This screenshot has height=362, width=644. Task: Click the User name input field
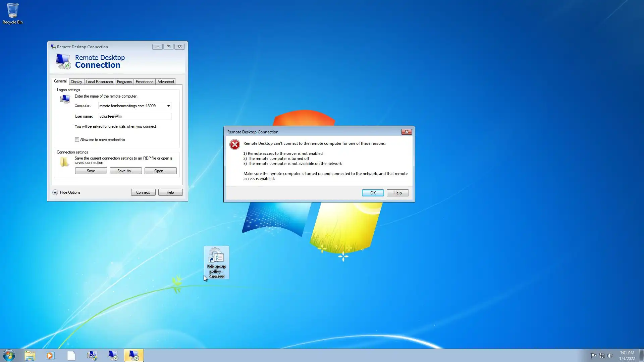(x=135, y=116)
